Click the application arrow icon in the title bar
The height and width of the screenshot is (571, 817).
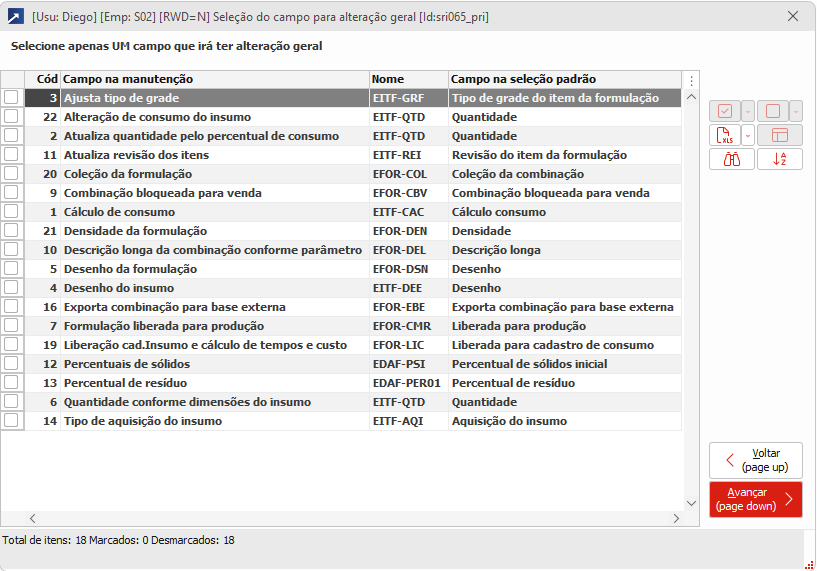pyautogui.click(x=15, y=17)
